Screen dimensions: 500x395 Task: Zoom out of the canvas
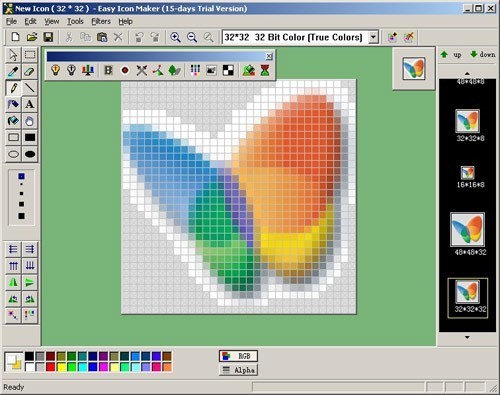tap(192, 37)
